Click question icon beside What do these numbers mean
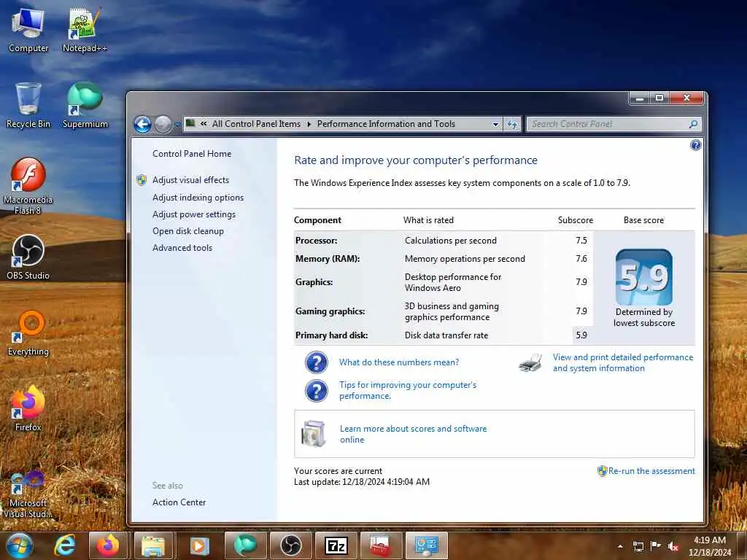This screenshot has width=747, height=560. [317, 362]
